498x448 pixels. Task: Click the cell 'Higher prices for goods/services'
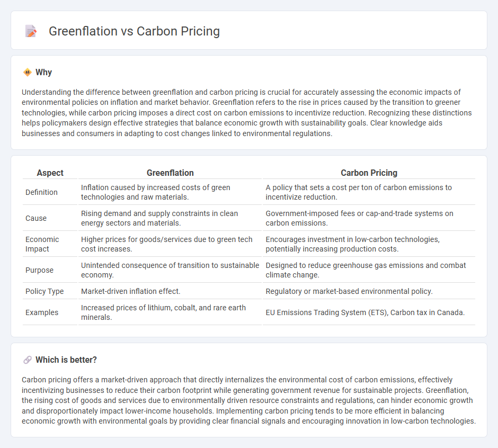point(170,244)
